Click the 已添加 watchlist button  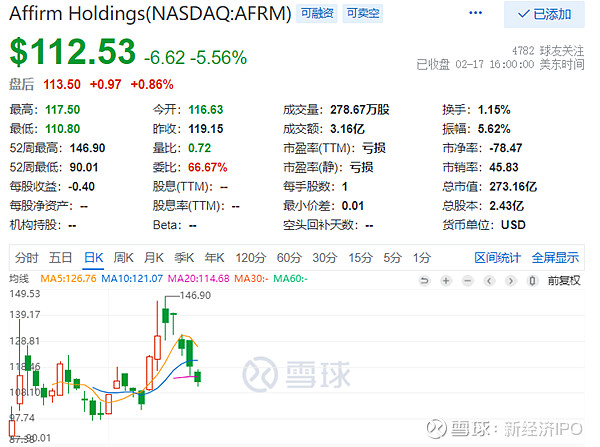point(544,14)
